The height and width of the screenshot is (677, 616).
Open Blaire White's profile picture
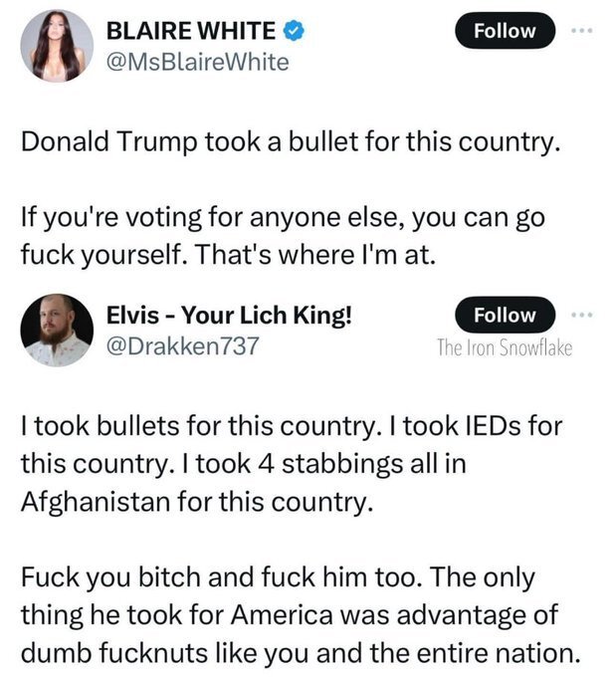[x=57, y=46]
